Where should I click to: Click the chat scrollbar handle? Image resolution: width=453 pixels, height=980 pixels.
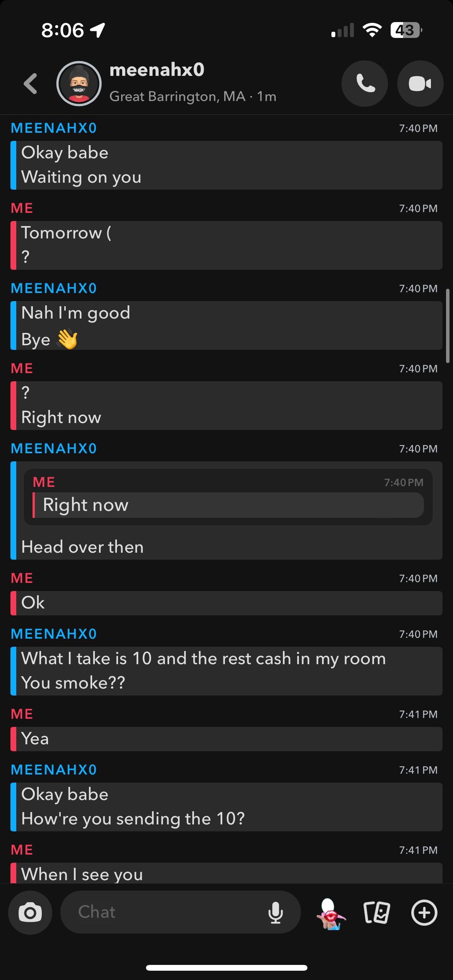click(448, 326)
